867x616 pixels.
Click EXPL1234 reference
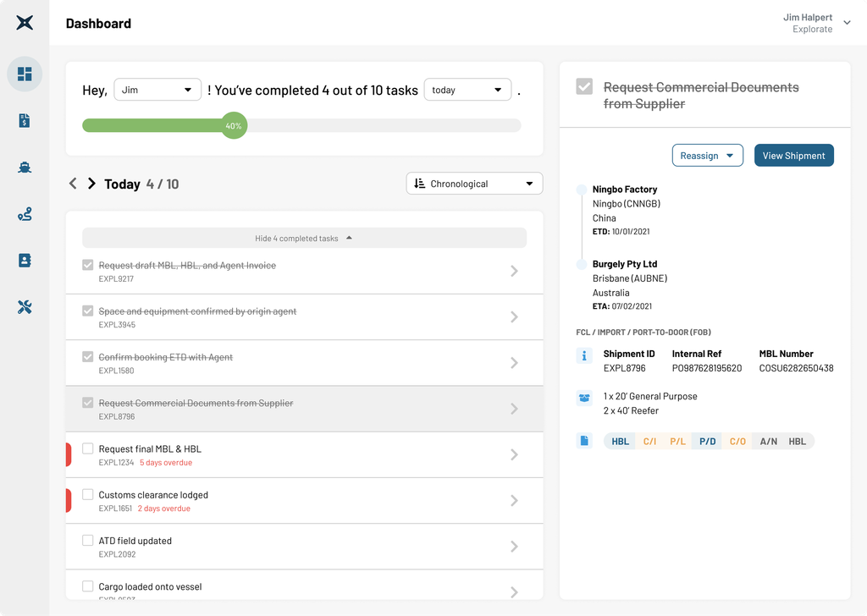pyautogui.click(x=116, y=462)
